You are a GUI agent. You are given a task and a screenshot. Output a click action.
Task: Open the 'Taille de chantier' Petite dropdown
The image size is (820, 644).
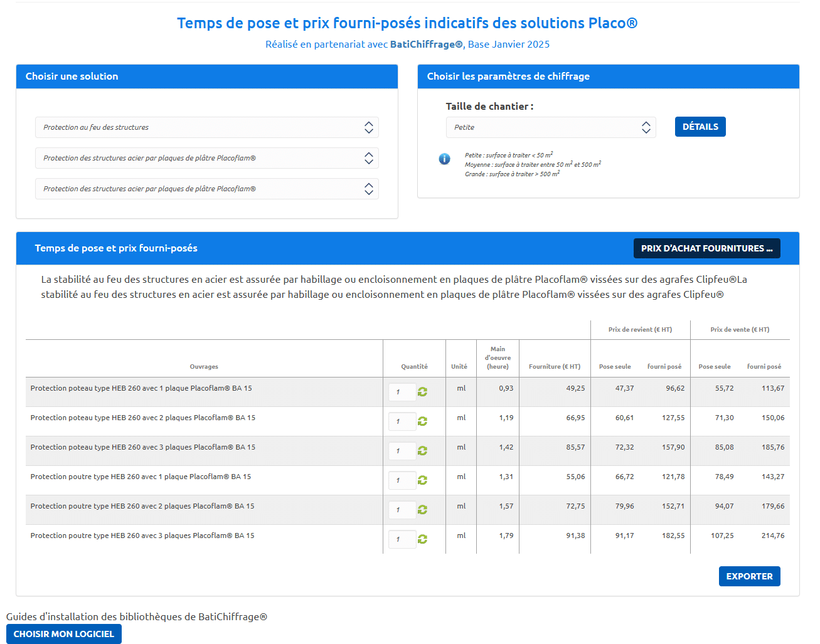(550, 127)
